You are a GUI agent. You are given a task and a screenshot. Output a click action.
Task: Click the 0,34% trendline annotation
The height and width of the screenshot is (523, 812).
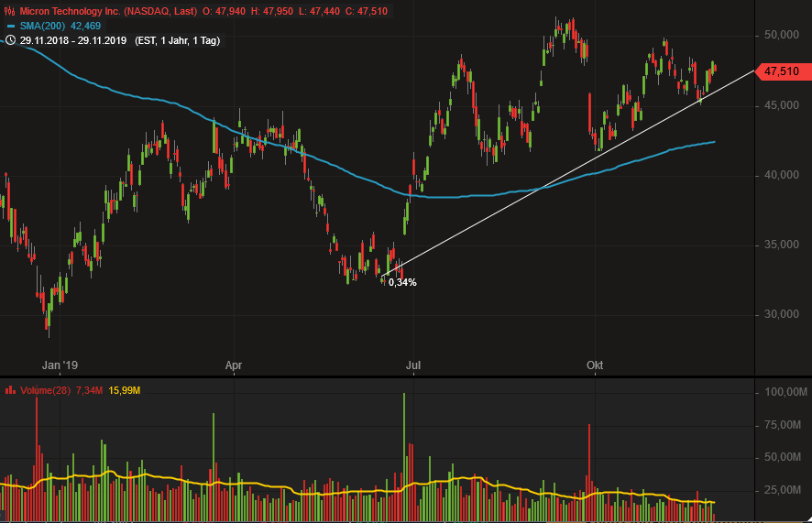402,282
